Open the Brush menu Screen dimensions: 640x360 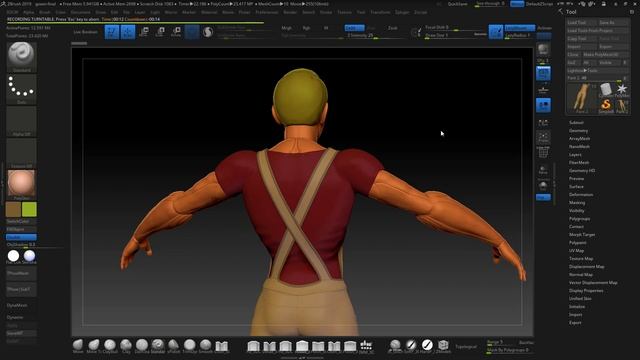[44, 12]
